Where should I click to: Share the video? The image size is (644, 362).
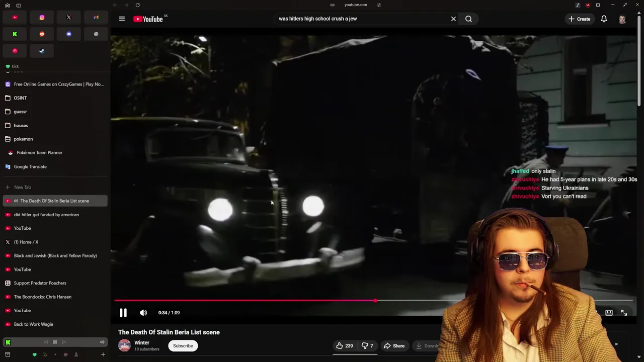[394, 346]
